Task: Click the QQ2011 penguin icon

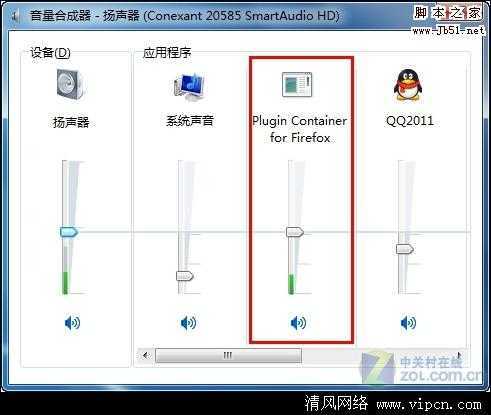Action: (408, 85)
